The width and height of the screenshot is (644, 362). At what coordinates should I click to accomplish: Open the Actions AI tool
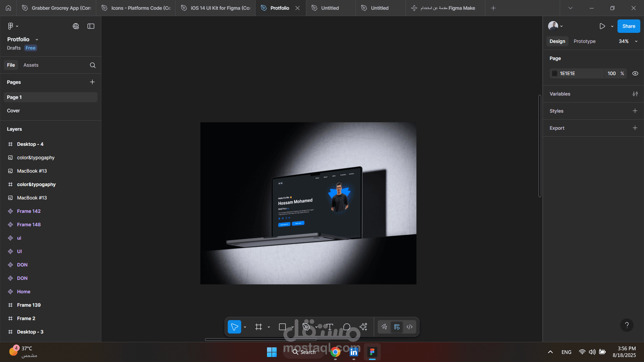pyautogui.click(x=364, y=327)
